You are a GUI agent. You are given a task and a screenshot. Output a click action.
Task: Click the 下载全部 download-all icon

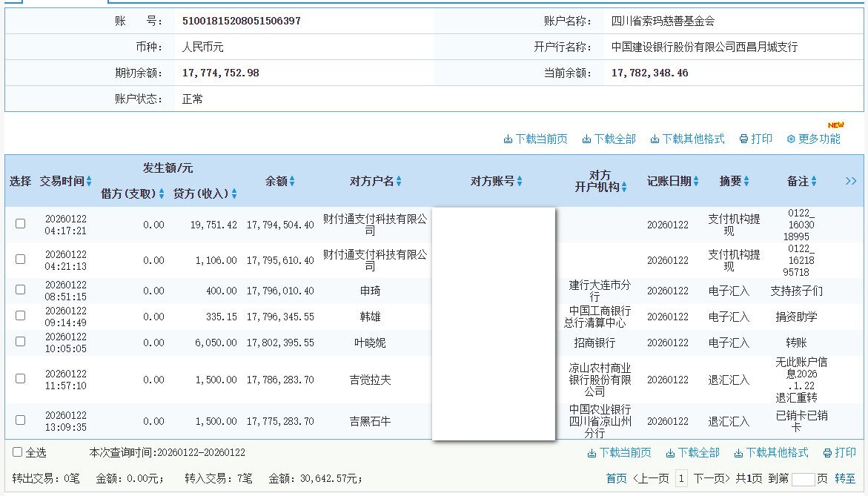(x=586, y=138)
